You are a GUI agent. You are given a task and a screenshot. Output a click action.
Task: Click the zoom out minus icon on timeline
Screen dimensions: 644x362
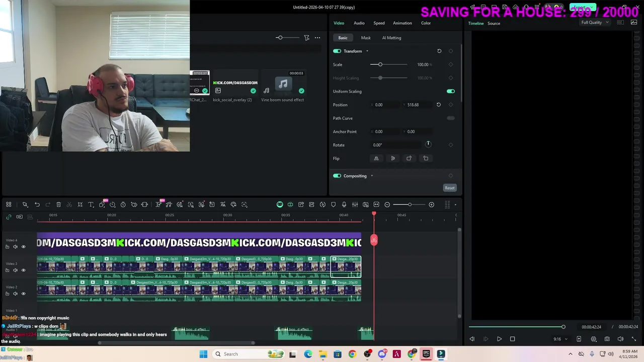tap(387, 205)
